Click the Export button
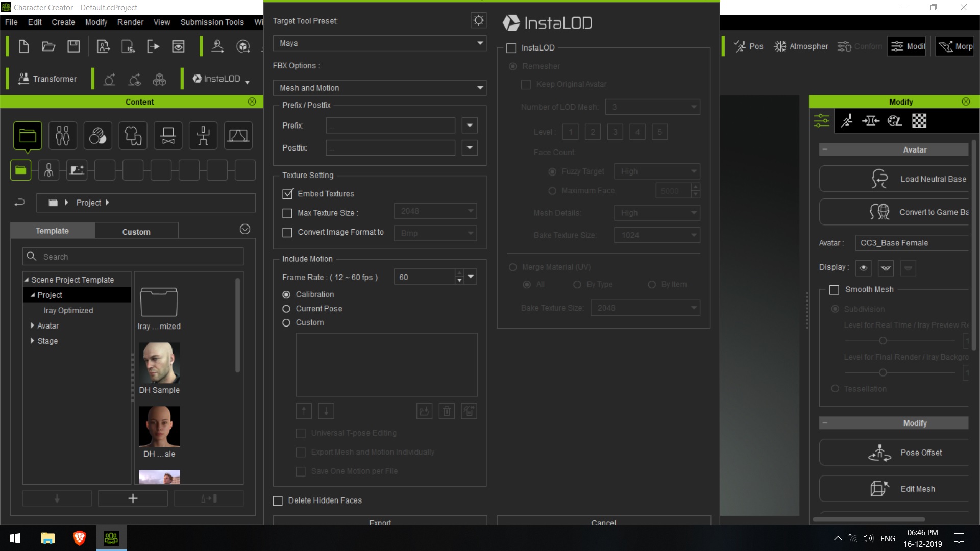 pos(380,521)
